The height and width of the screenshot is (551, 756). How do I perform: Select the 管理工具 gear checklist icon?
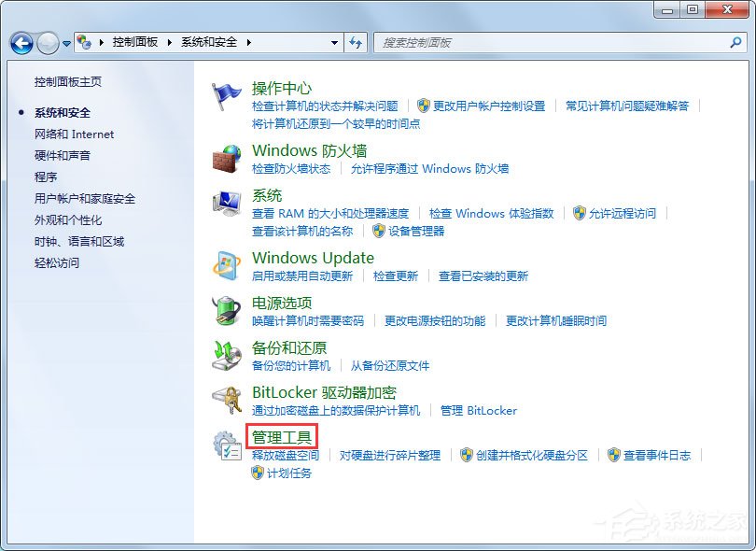227,445
